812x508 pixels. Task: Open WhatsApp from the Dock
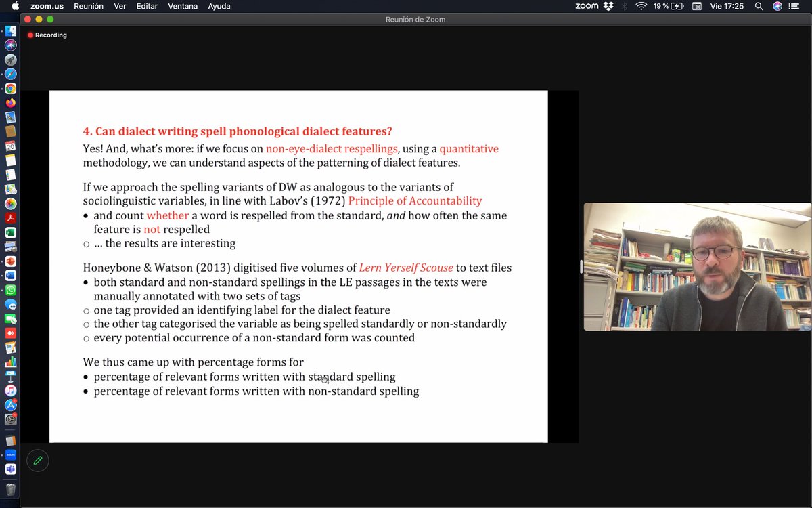click(10, 290)
